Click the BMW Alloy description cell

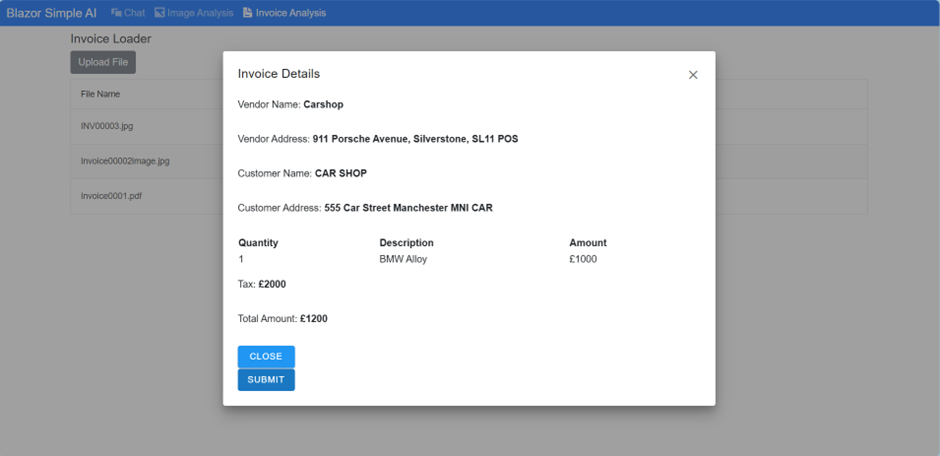[x=403, y=259]
